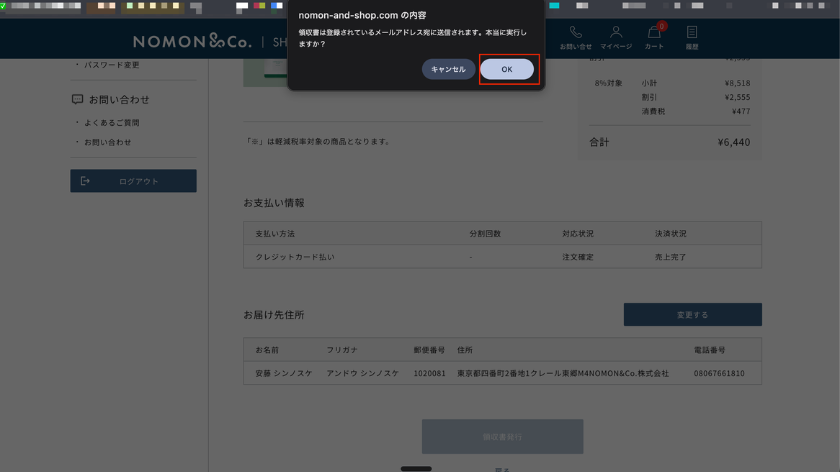Dismiss the dialog with キャンセル
The width and height of the screenshot is (840, 472).
[448, 69]
